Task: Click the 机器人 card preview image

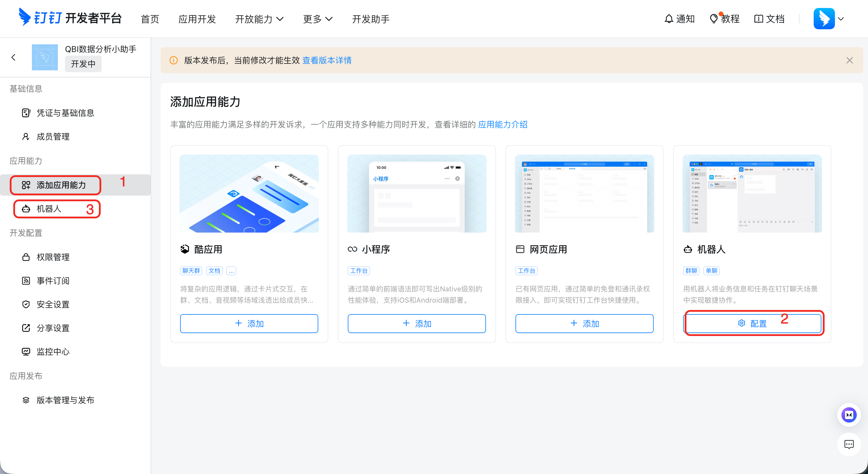Action: pyautogui.click(x=752, y=194)
